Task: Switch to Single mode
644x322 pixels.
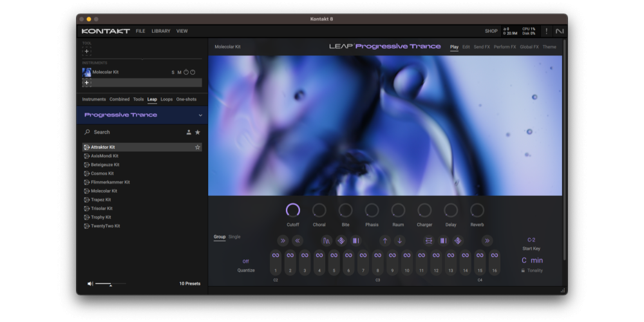Action: 234,236
